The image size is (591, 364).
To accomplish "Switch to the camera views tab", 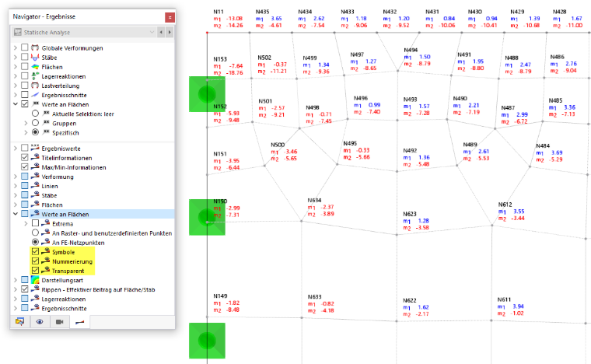I will point(60,322).
